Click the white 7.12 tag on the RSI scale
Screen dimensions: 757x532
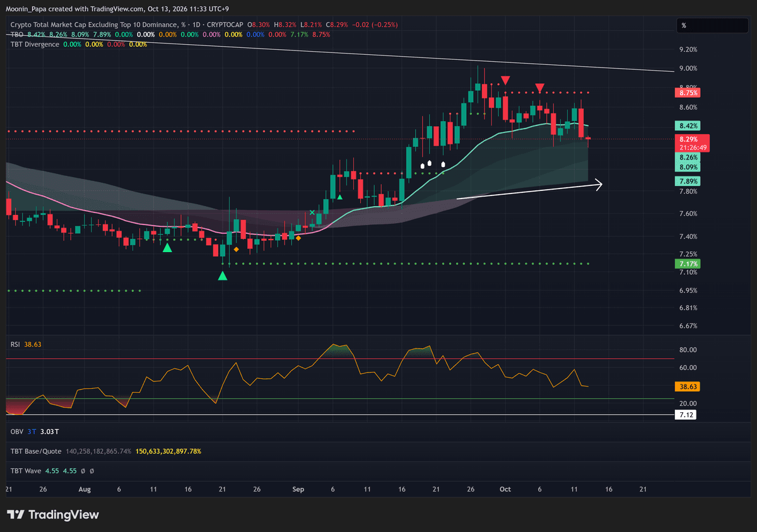[x=686, y=415]
